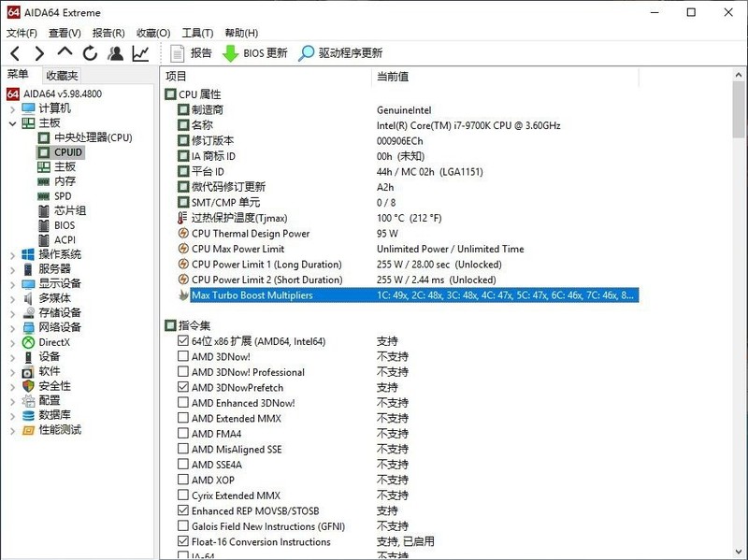Open the user/people icon on the toolbar
This screenshot has width=748, height=560.
(x=114, y=53)
